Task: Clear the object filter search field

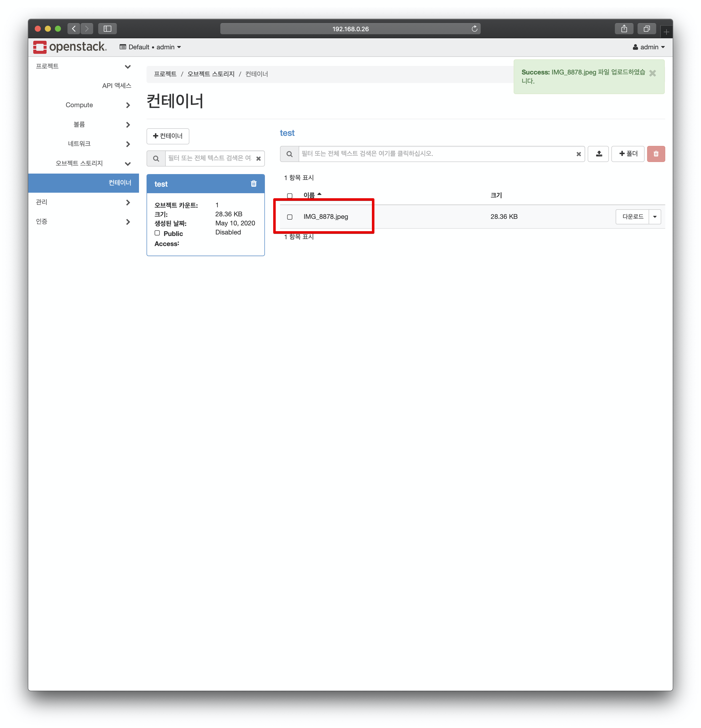Action: point(578,154)
